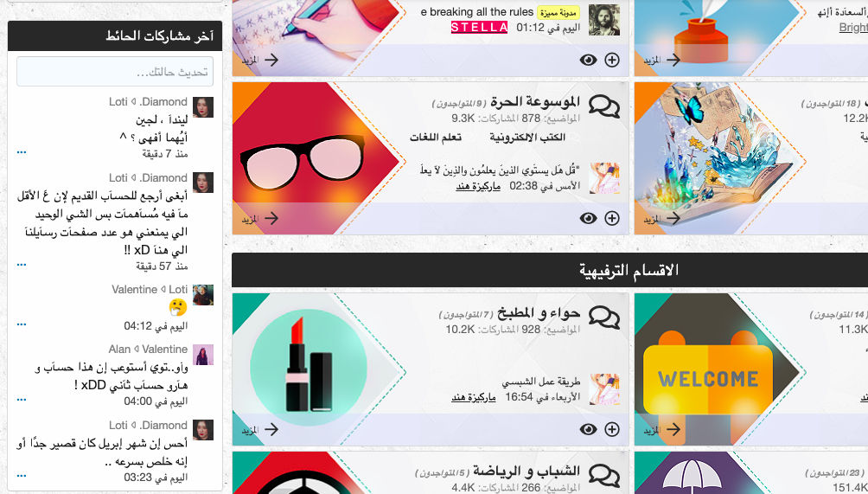The image size is (868, 494).
Task: Open the الموسوعة الحرة forum chat bubble icon
Action: click(604, 106)
